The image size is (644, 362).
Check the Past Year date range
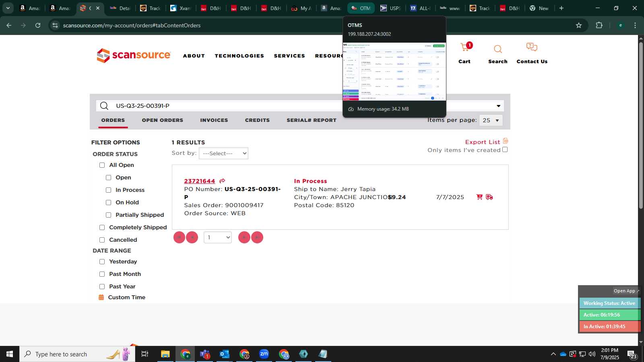[102, 287]
